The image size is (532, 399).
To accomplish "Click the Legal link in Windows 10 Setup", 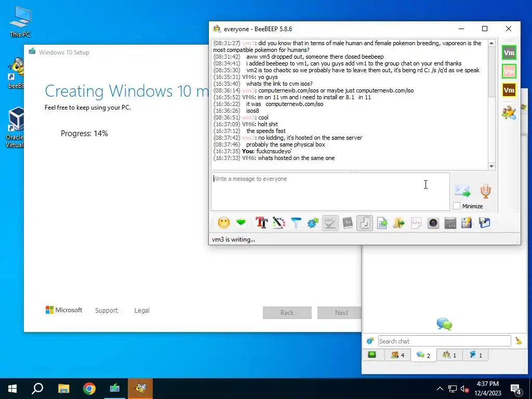I will (x=141, y=311).
